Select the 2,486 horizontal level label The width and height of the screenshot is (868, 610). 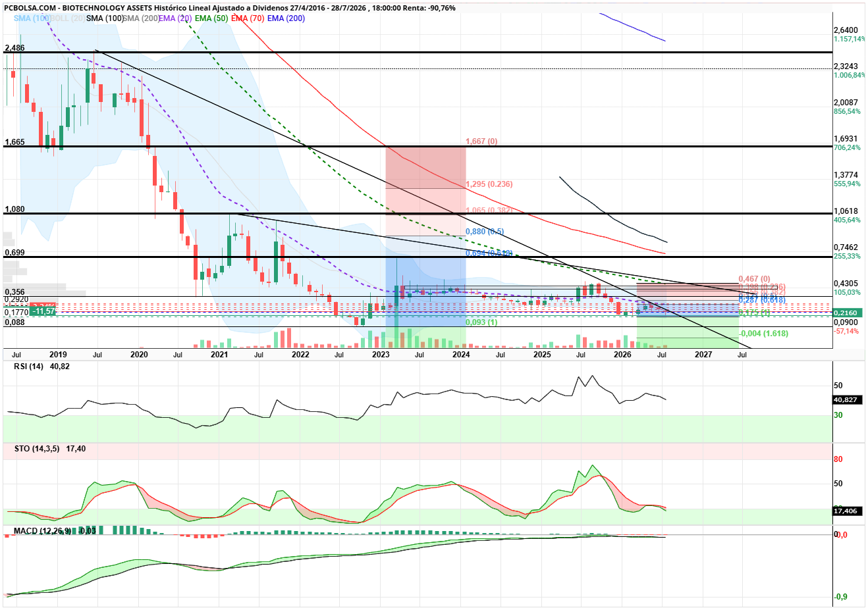[14, 48]
